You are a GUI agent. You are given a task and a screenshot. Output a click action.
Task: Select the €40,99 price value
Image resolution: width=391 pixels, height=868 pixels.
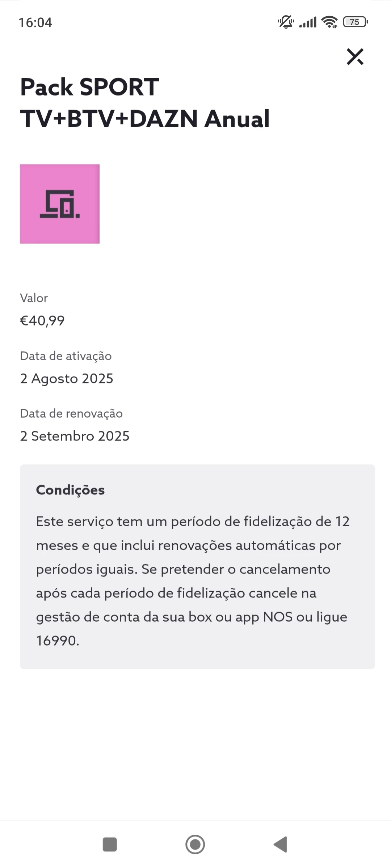(42, 320)
